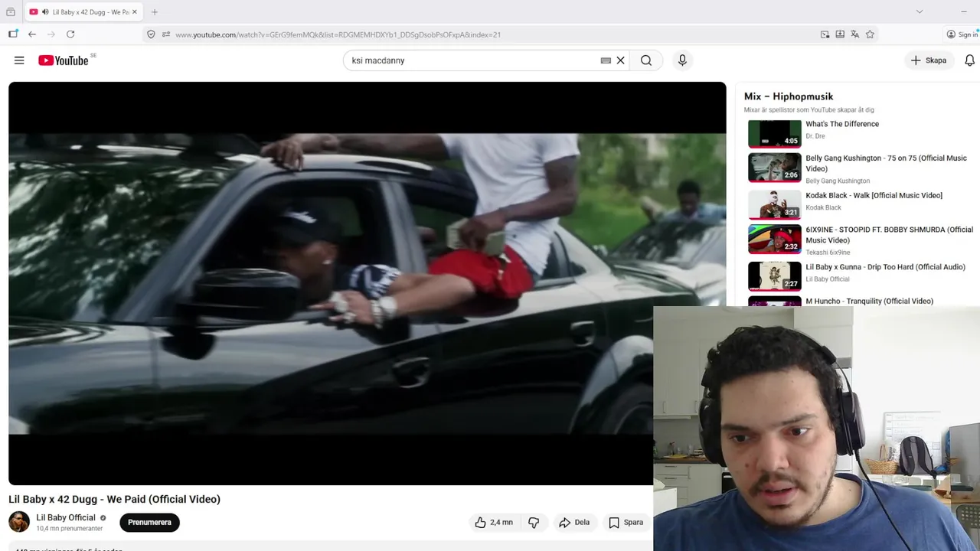Click the shield tracking protection icon
The height and width of the screenshot is (551, 980).
point(151,34)
